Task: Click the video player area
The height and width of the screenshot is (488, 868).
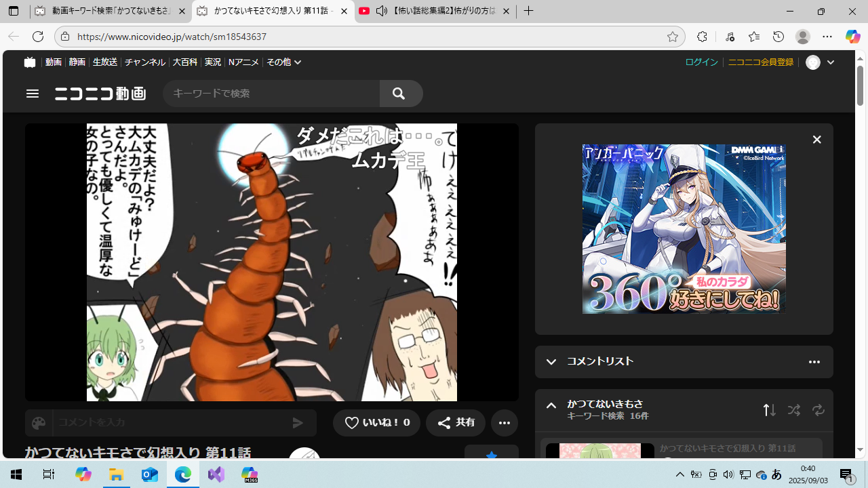Action: (x=271, y=262)
